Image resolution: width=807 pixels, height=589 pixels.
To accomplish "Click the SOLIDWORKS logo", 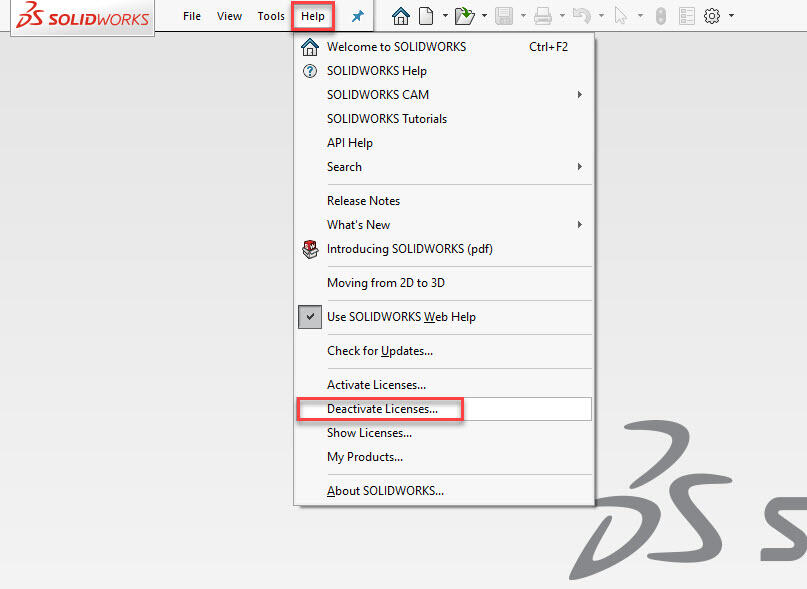I will 83,18.
